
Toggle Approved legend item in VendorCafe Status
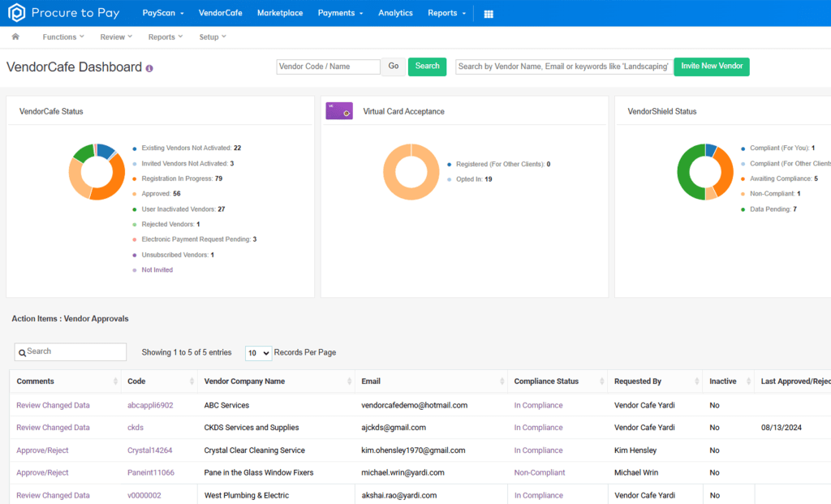[x=156, y=194]
